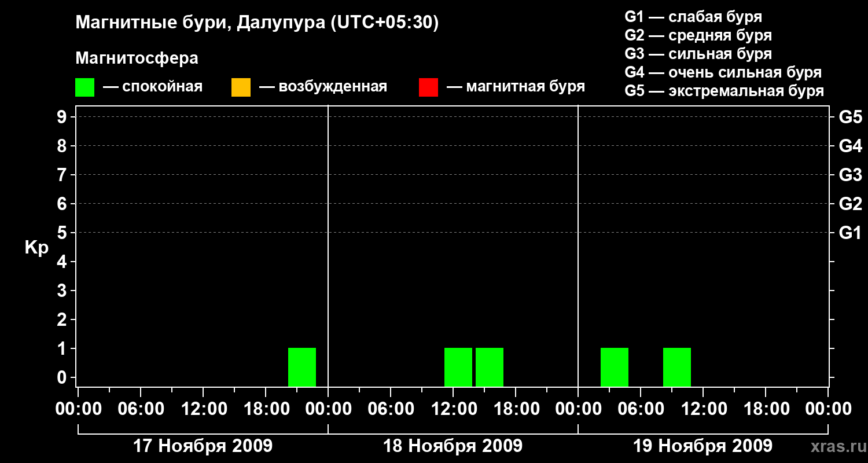Click the green спокойная legend swatch

tap(84, 87)
